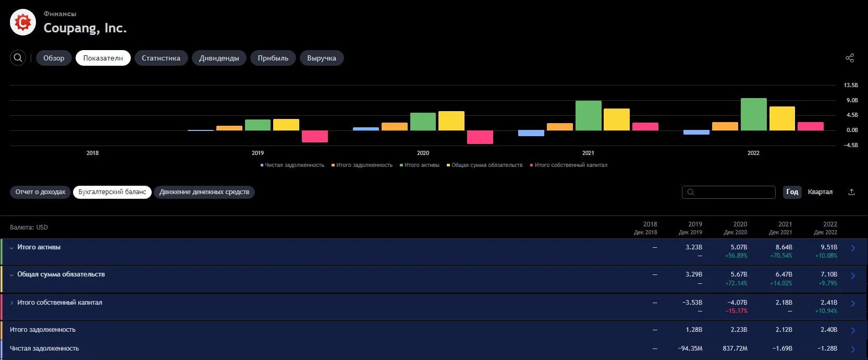
Task: Click the −15.17% equity change value
Action: [x=736, y=311]
